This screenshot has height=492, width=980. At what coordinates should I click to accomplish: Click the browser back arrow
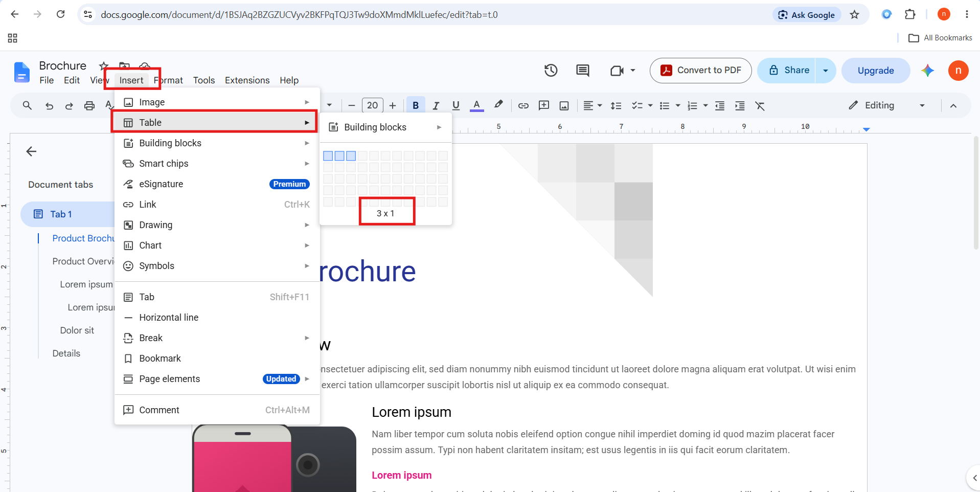15,14
